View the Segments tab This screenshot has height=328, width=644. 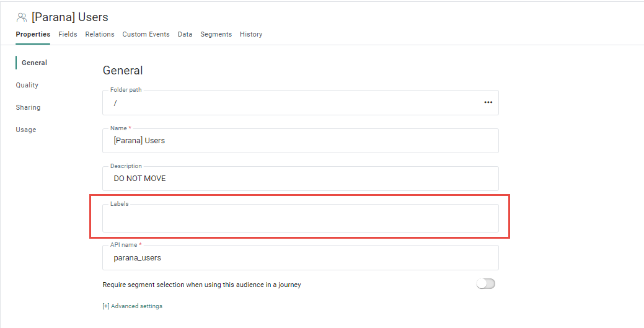(216, 35)
